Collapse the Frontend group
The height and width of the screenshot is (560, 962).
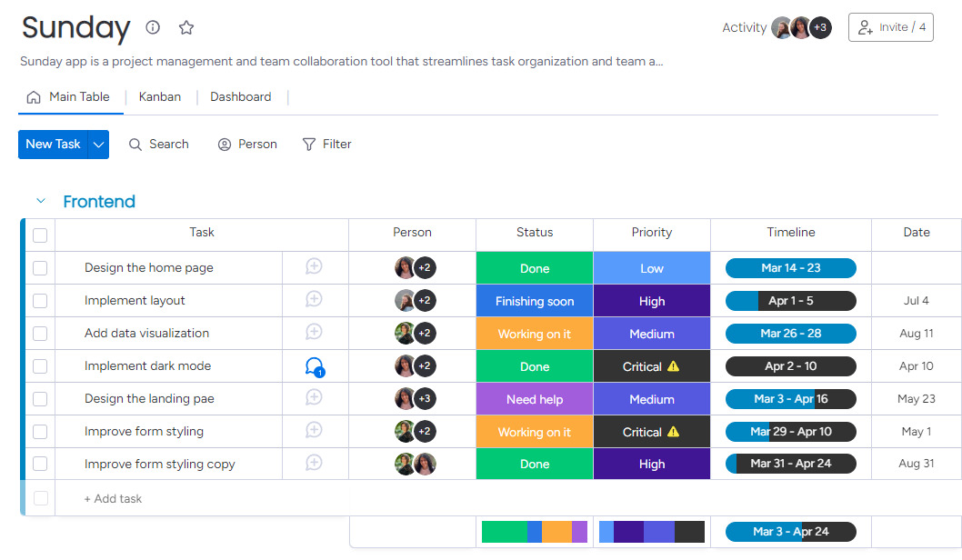click(39, 201)
